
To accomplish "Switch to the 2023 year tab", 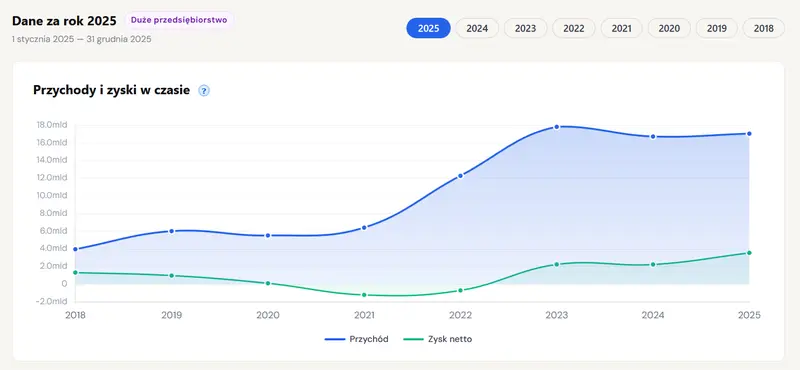I will 526,28.
